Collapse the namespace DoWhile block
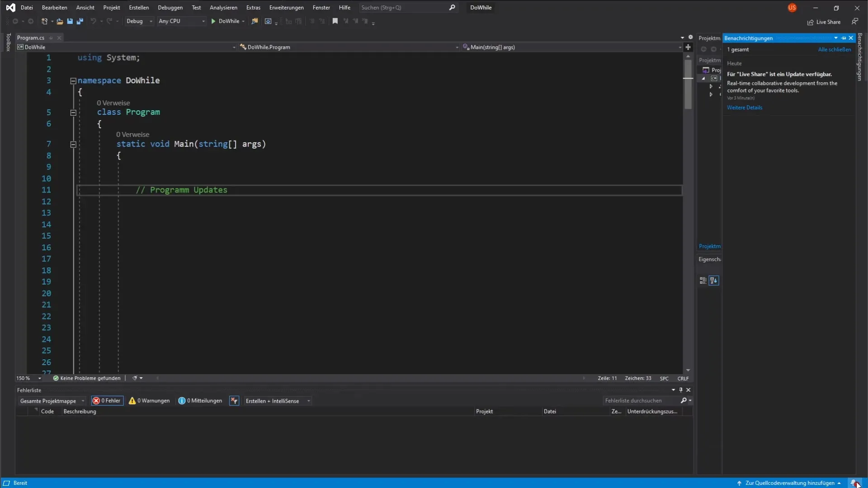868x488 pixels. click(73, 81)
